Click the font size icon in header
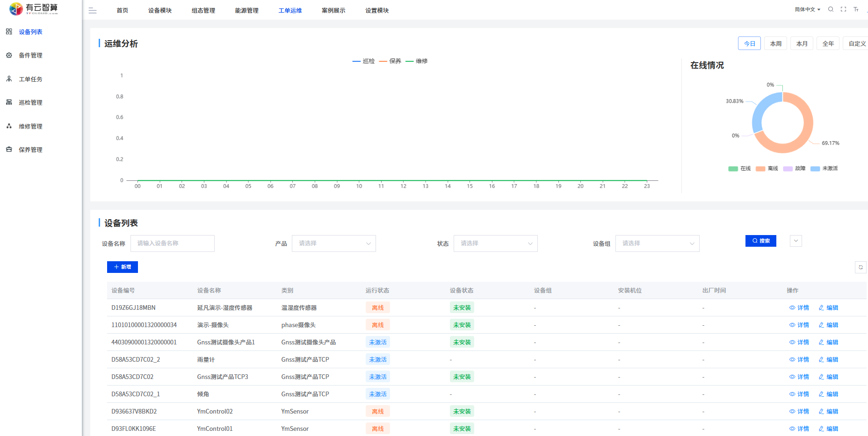The height and width of the screenshot is (436, 868). (856, 9)
